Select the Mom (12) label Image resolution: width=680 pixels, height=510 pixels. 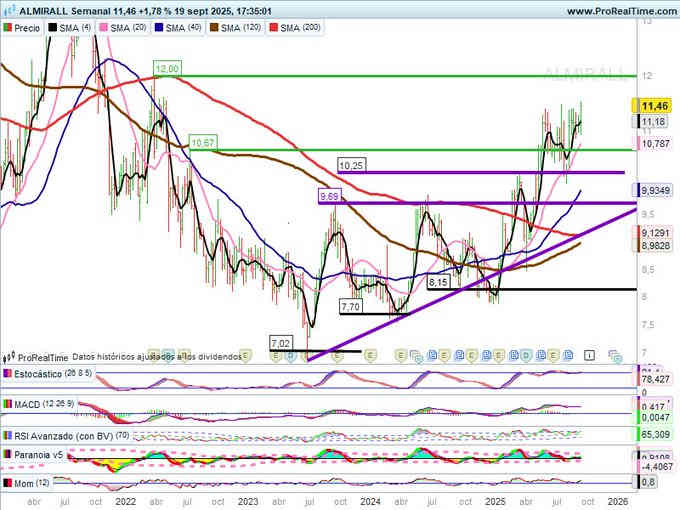[32, 483]
